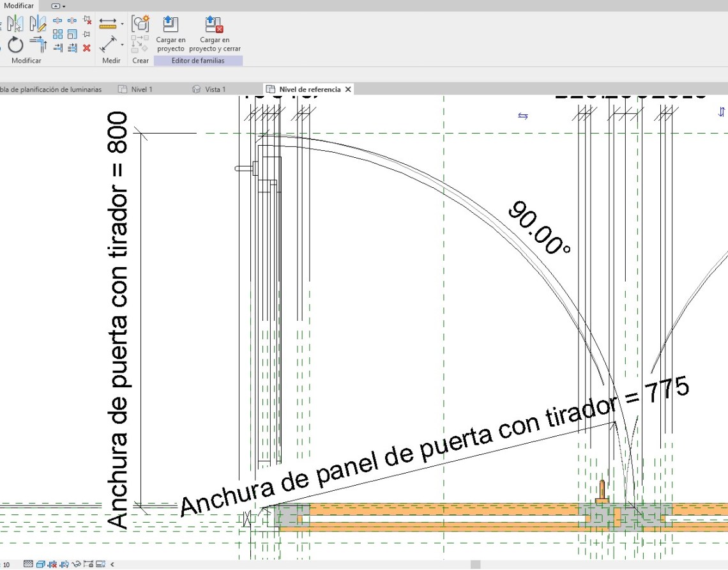Select the mirror pick axis tool
728x570 pixels.
tap(15, 24)
